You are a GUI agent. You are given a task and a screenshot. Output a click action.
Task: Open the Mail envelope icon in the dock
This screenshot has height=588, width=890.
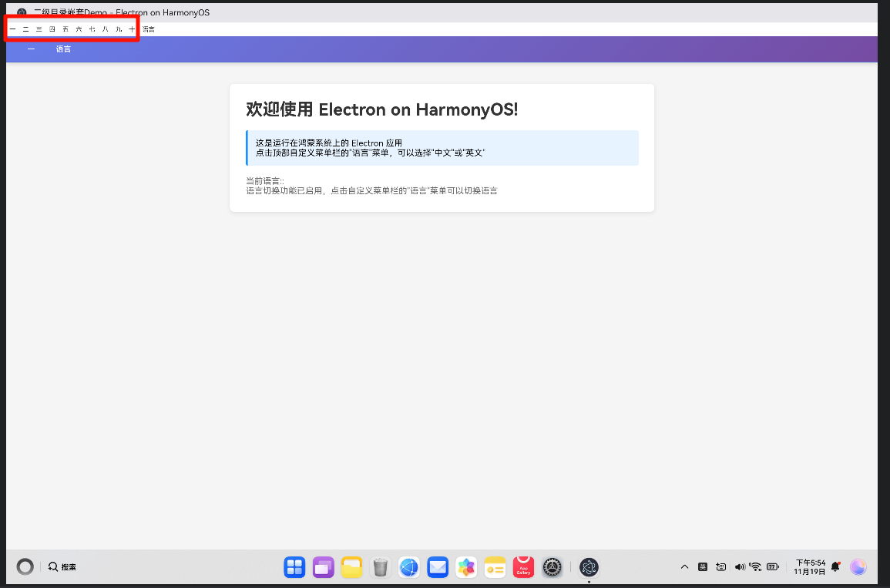point(438,566)
